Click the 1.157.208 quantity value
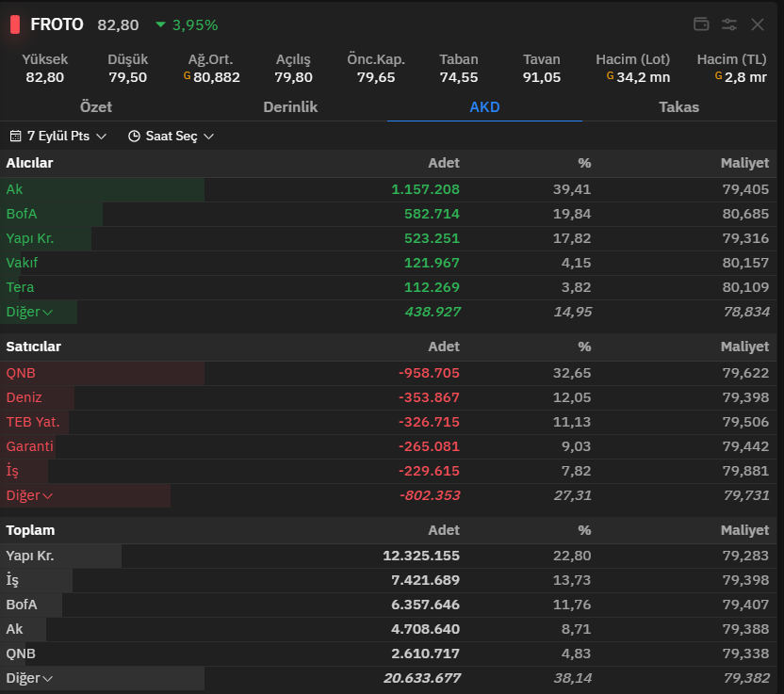The width and height of the screenshot is (784, 694). click(425, 190)
